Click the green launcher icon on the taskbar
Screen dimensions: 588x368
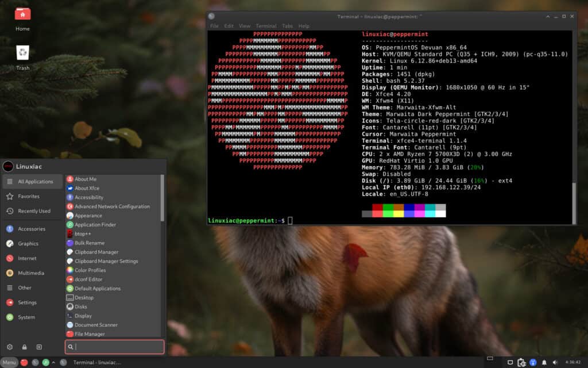click(x=46, y=362)
